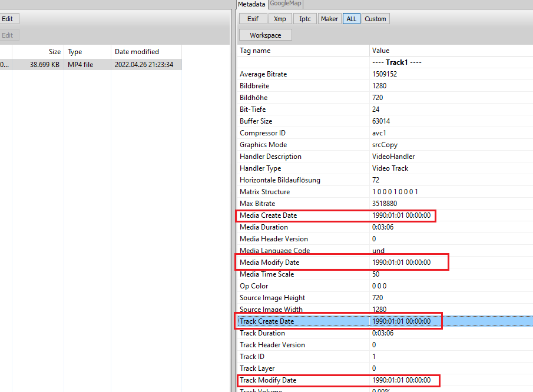
Task: Open the GoogleMap tab
Action: 286,4
